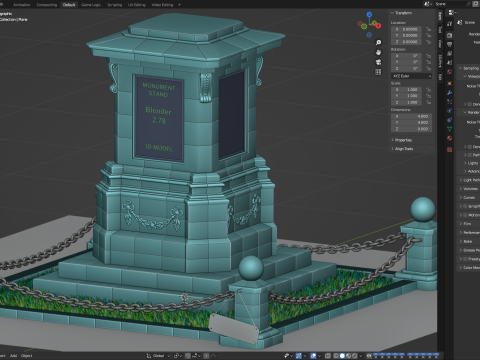Open the View sidebar tab

coord(440,44)
